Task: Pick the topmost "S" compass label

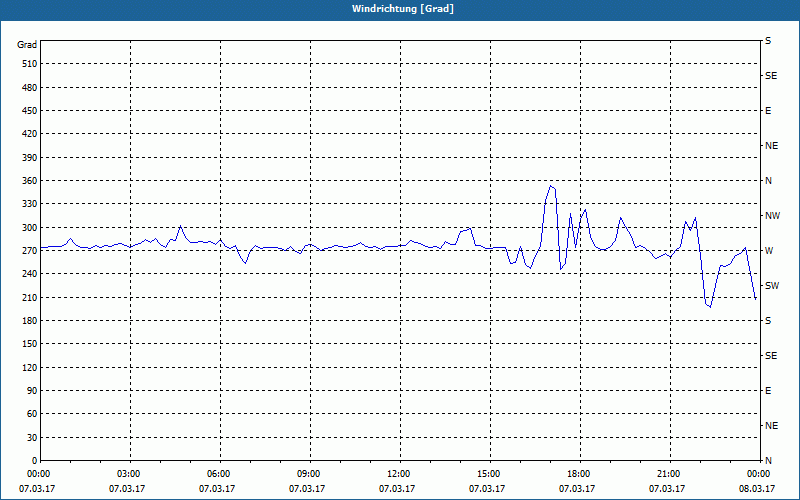Action: click(x=768, y=41)
